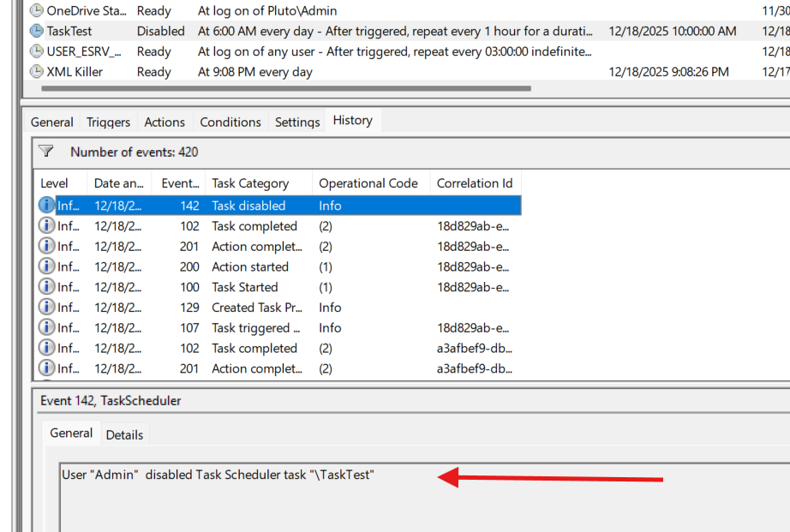Click info icon of Task Started event
This screenshot has width=790, height=532.
46,287
